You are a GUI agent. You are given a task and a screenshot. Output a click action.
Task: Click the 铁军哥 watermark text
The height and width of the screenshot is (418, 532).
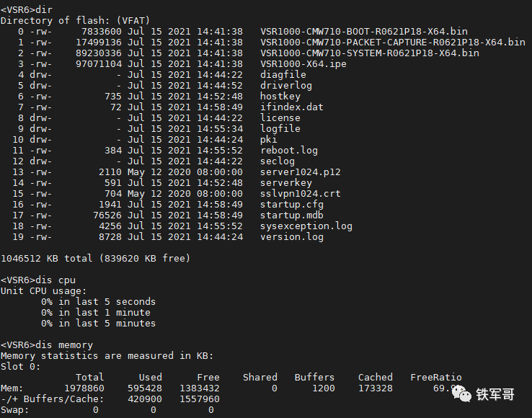495,394
